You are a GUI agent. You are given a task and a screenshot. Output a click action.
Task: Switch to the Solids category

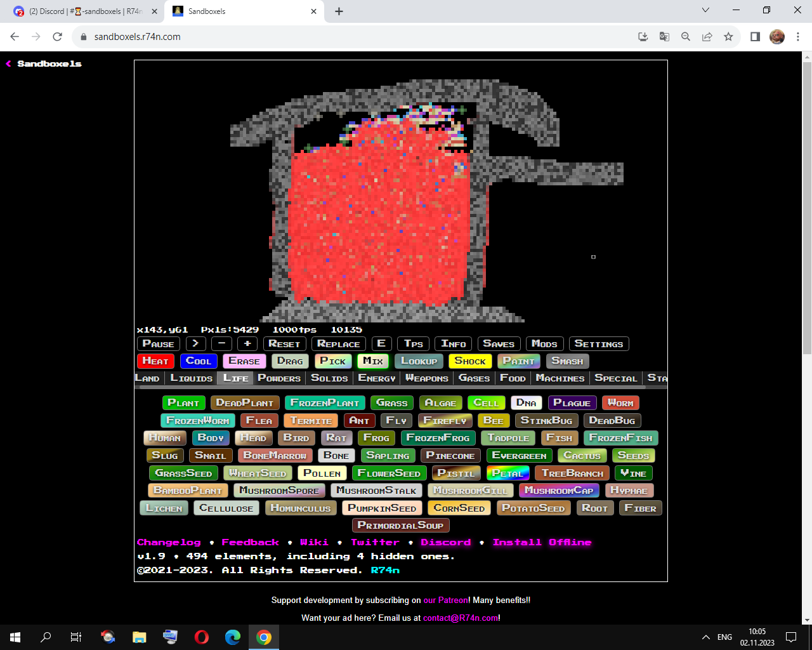[329, 378]
